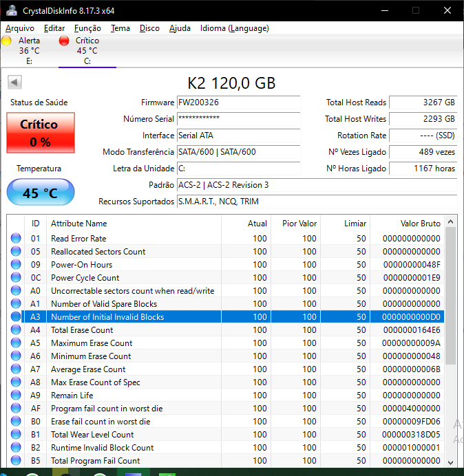Click the status orb for Program fail count
This screenshot has height=476, width=464.
tap(16, 408)
